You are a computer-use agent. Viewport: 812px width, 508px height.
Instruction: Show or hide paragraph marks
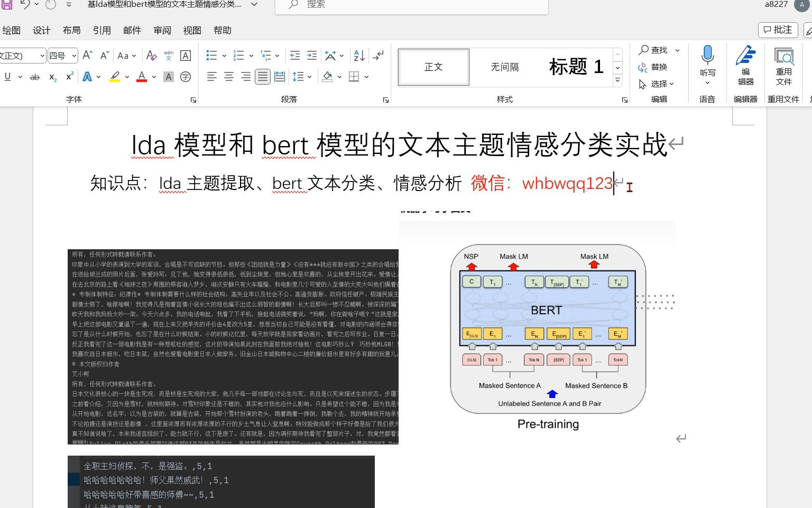click(x=379, y=56)
